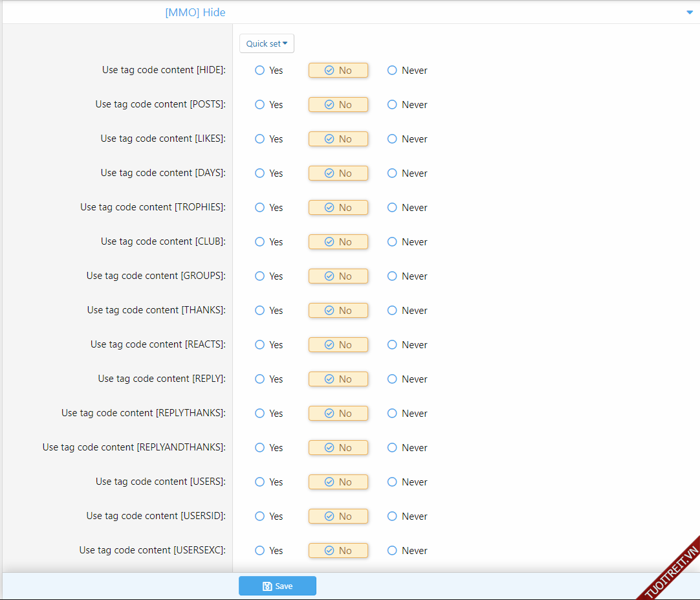Click No option for [REPLY] tag code

coord(338,379)
